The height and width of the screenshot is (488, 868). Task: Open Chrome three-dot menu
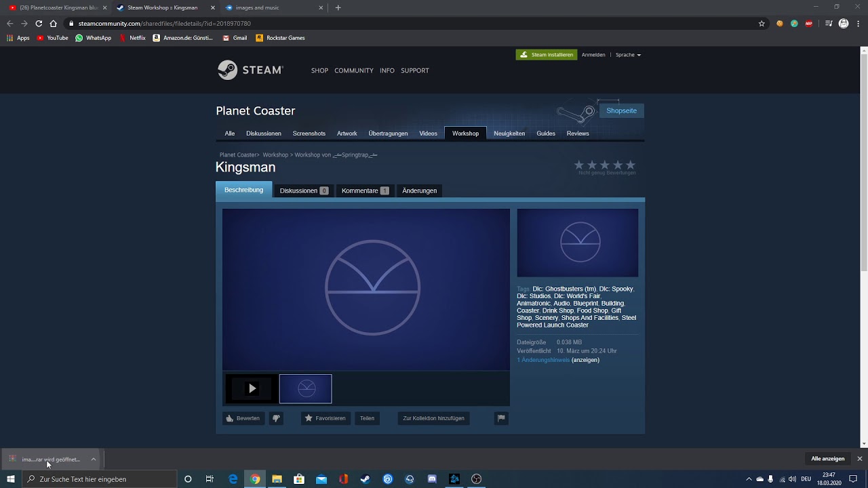[858, 24]
